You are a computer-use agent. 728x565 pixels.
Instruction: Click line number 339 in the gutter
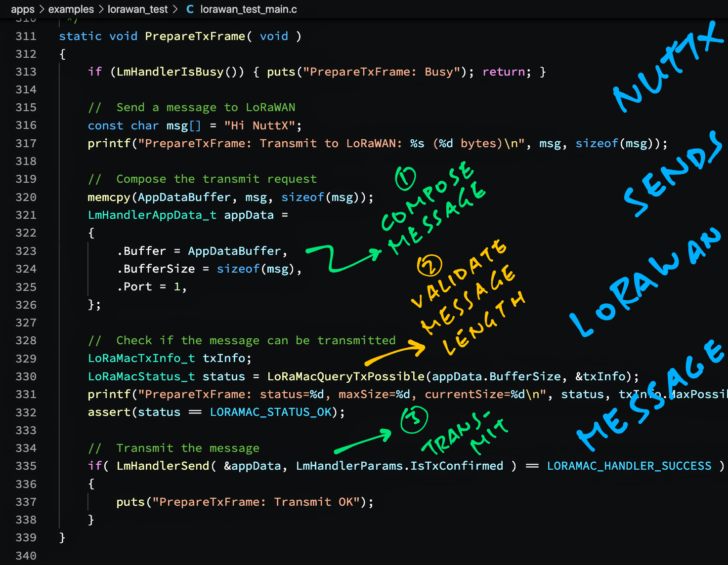tap(26, 538)
